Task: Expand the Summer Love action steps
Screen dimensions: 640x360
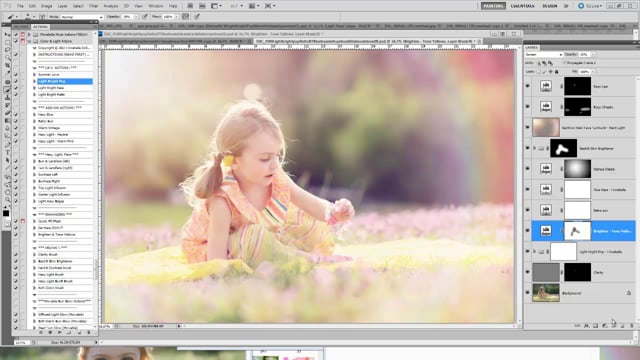Action: (x=34, y=75)
